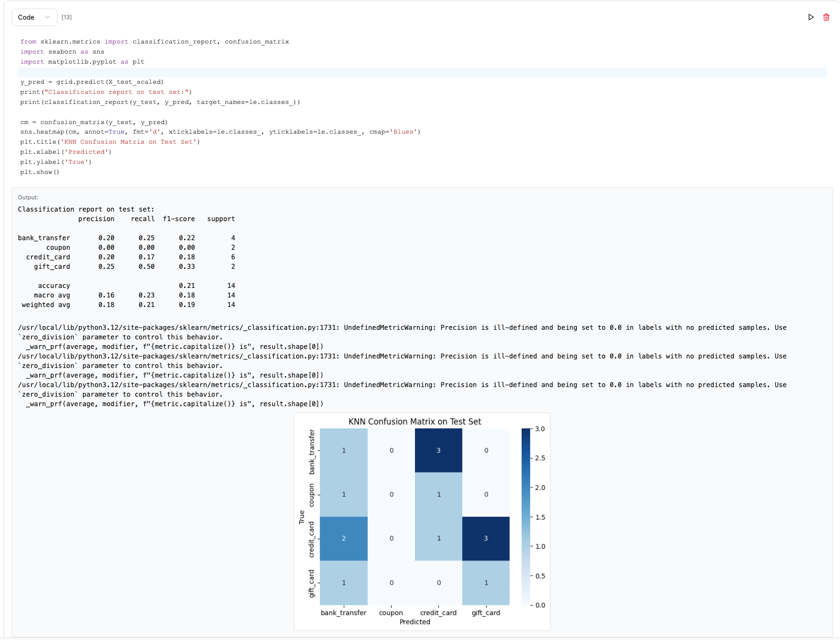Viewport: 840px width, 640px height.
Task: Run the cell with the play icon
Action: [811, 17]
